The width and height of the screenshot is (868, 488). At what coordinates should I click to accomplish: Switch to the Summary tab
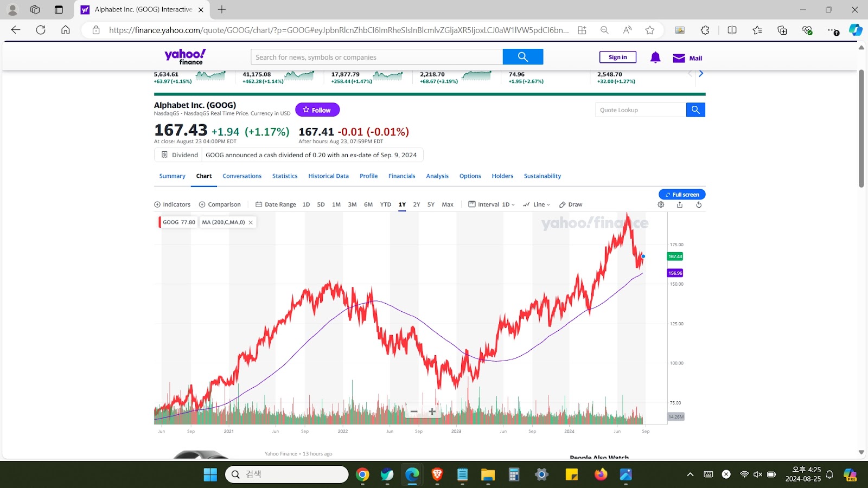point(172,176)
